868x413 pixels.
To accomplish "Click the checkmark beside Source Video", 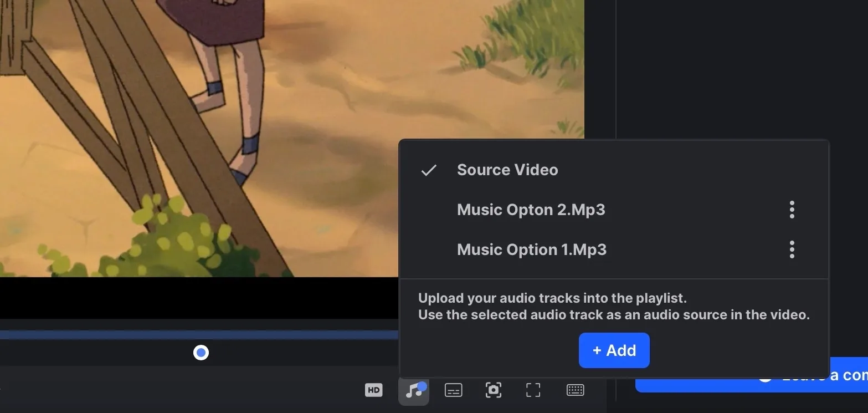I will 428,171.
